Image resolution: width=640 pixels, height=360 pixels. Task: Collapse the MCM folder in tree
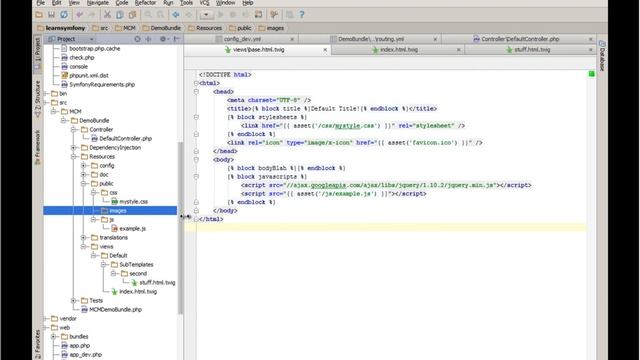54,111
